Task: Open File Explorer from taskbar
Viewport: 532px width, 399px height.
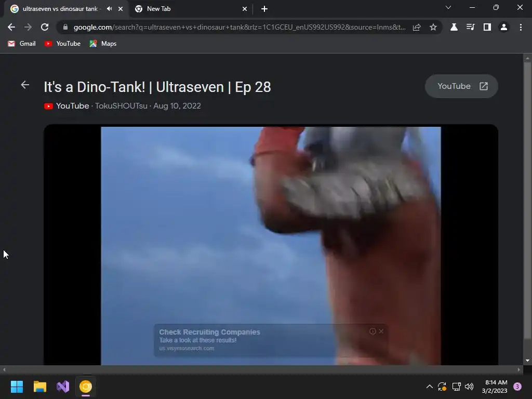Action: click(x=39, y=387)
